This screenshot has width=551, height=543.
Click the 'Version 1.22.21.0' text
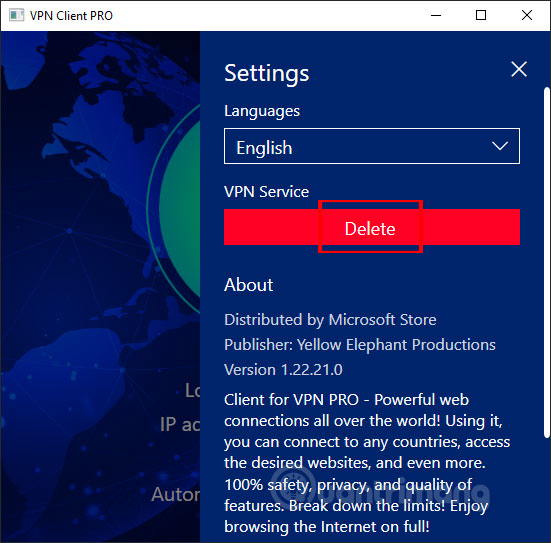coord(283,370)
